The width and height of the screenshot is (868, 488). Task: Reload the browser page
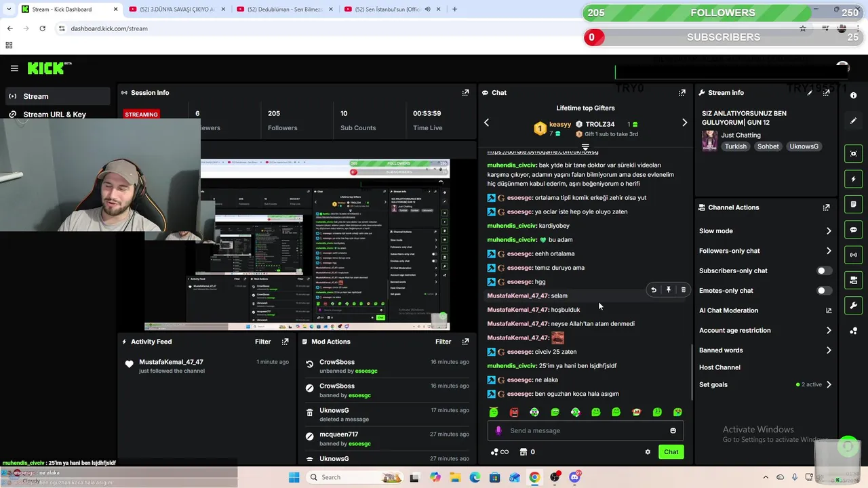tap(42, 28)
